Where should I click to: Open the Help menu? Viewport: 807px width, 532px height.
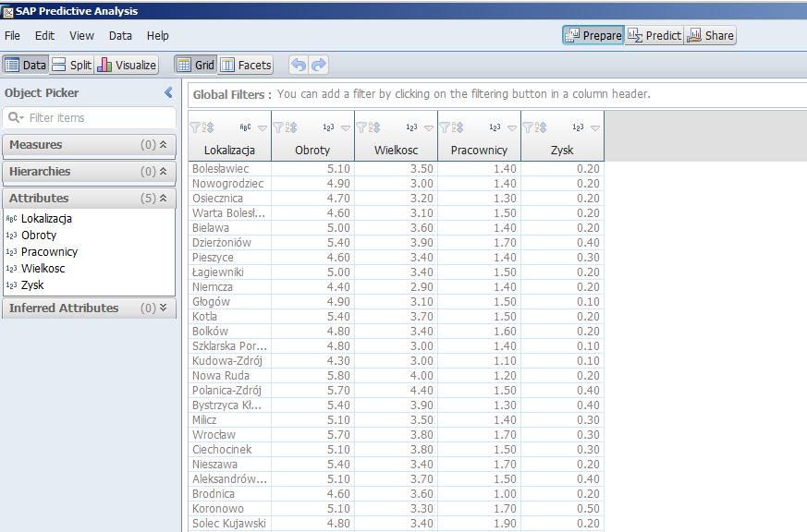click(x=157, y=35)
